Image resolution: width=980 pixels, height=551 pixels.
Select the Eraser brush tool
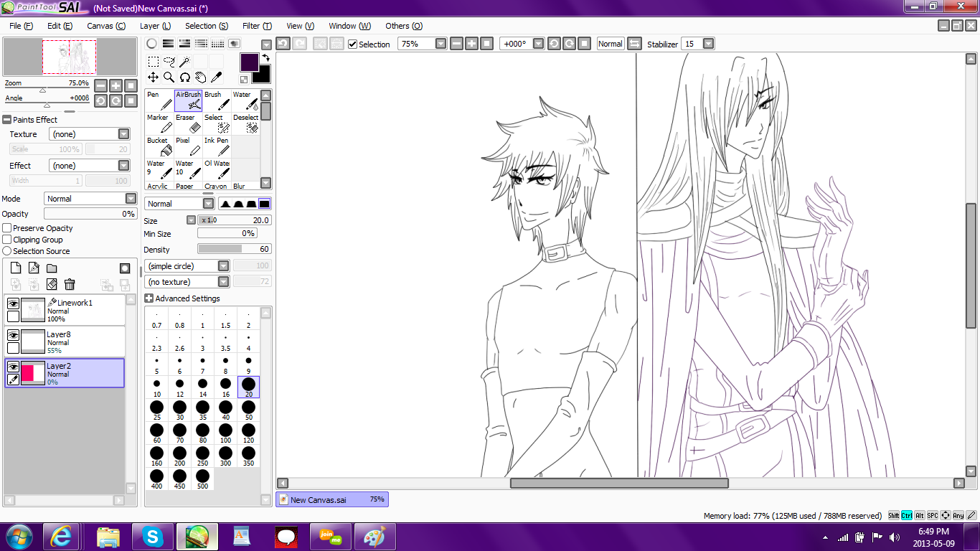tap(188, 123)
